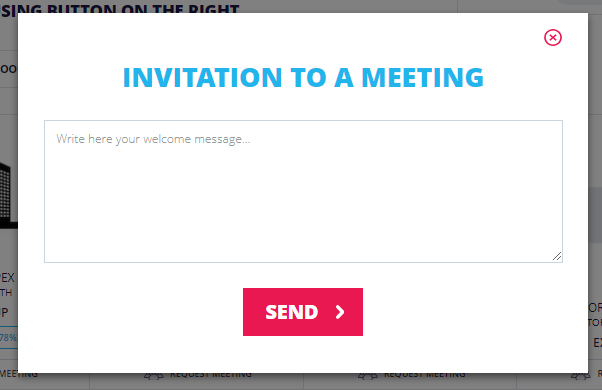This screenshot has width=602, height=390.
Task: Click the people icon beside right REQUEST MEETING
Action: (x=368, y=375)
